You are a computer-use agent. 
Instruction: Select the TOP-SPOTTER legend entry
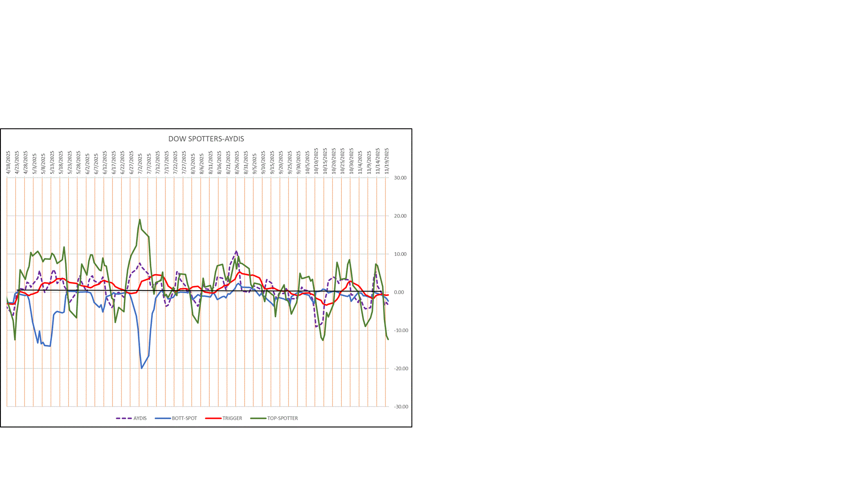[x=282, y=418]
